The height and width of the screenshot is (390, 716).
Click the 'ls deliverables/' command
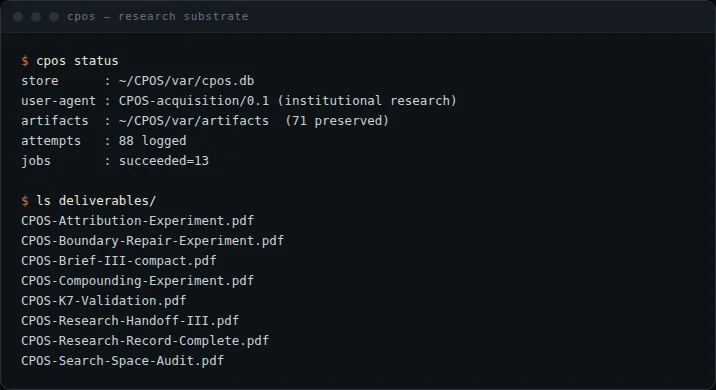96,201
